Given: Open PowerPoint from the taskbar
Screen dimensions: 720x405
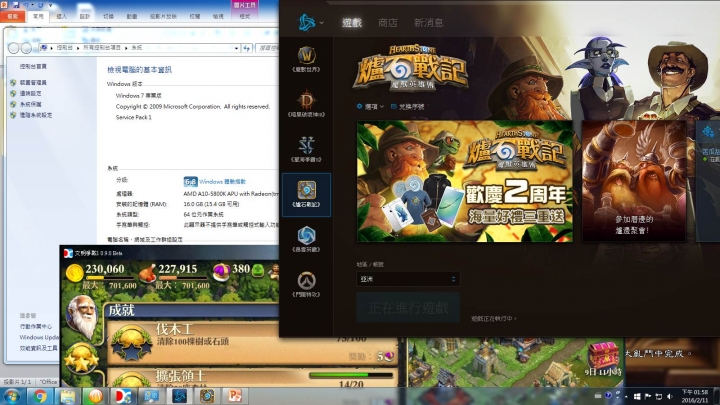Looking at the screenshot, I should tap(235, 396).
